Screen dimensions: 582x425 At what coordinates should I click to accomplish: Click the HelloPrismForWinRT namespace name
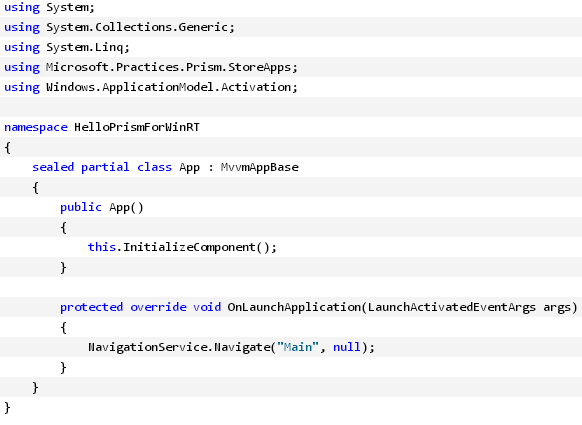pyautogui.click(x=137, y=127)
